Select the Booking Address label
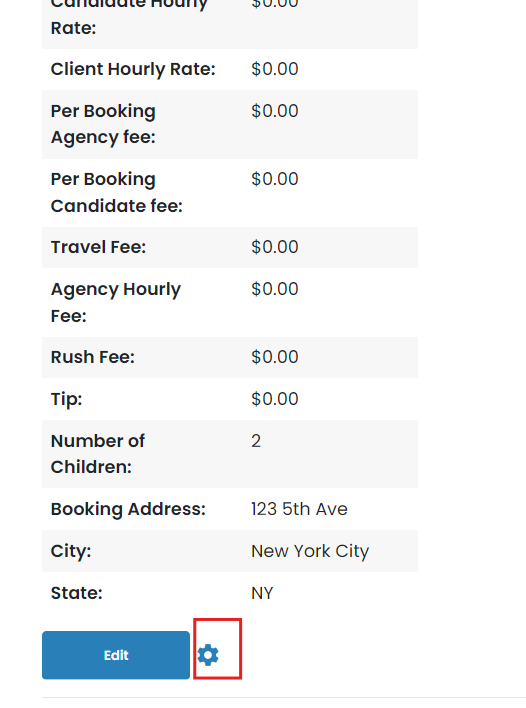The height and width of the screenshot is (708, 526). 128,509
